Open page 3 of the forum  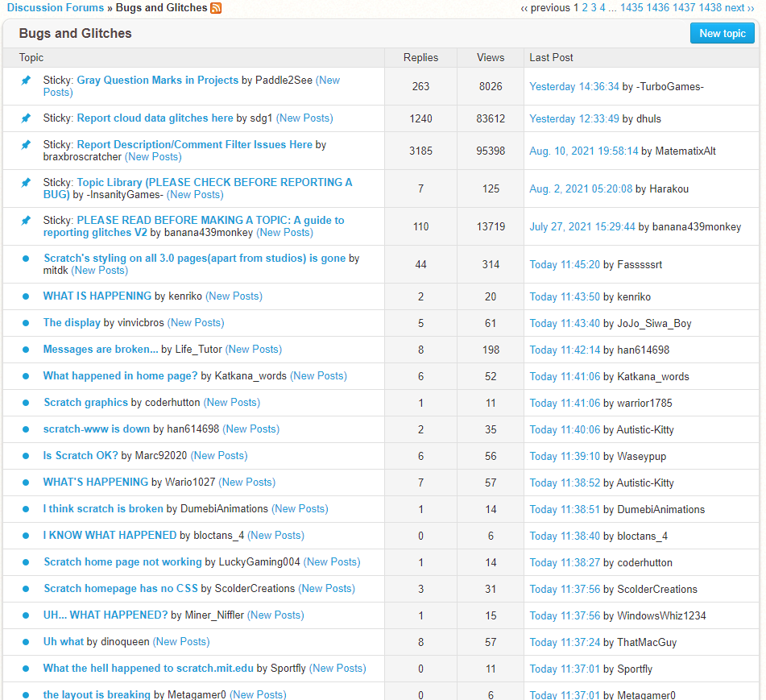pos(594,8)
